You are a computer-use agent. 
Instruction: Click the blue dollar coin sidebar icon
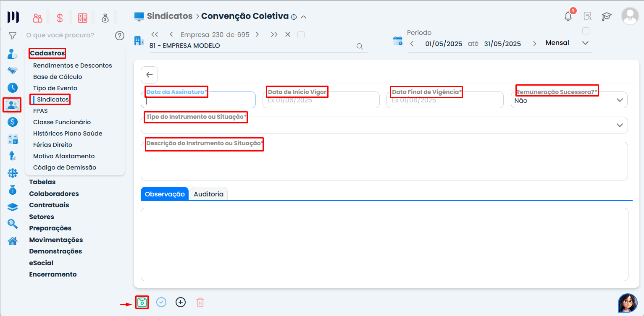13,122
